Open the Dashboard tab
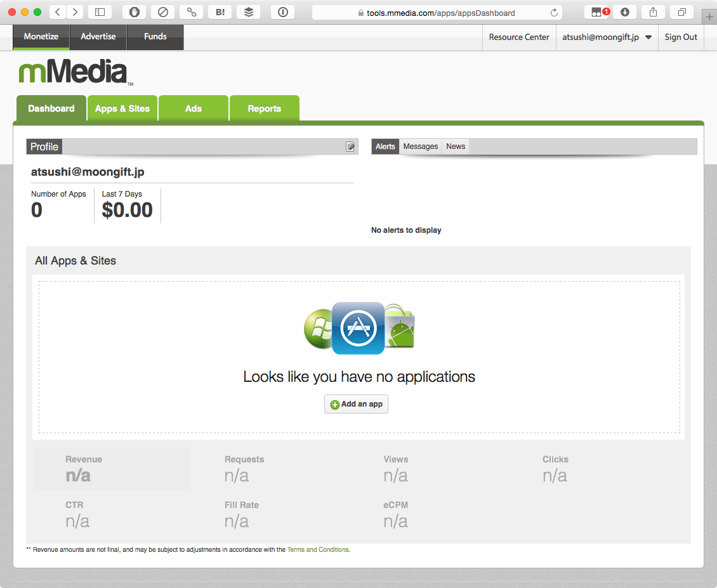Viewport: 717px width, 588px height. click(x=51, y=108)
